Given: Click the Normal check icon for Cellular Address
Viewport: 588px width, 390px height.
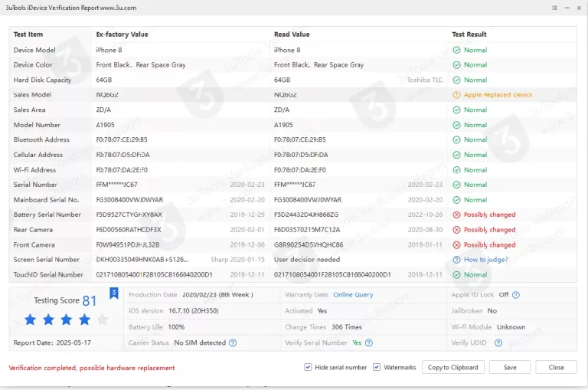Looking at the screenshot, I should click(456, 155).
